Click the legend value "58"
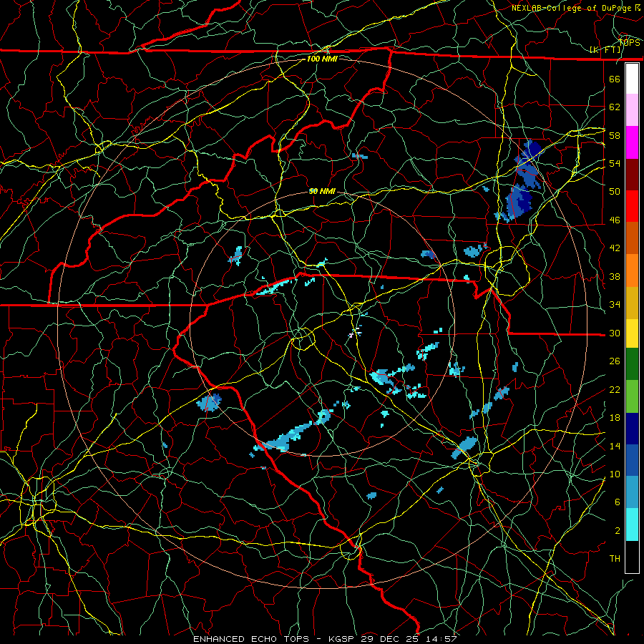 click(615, 135)
